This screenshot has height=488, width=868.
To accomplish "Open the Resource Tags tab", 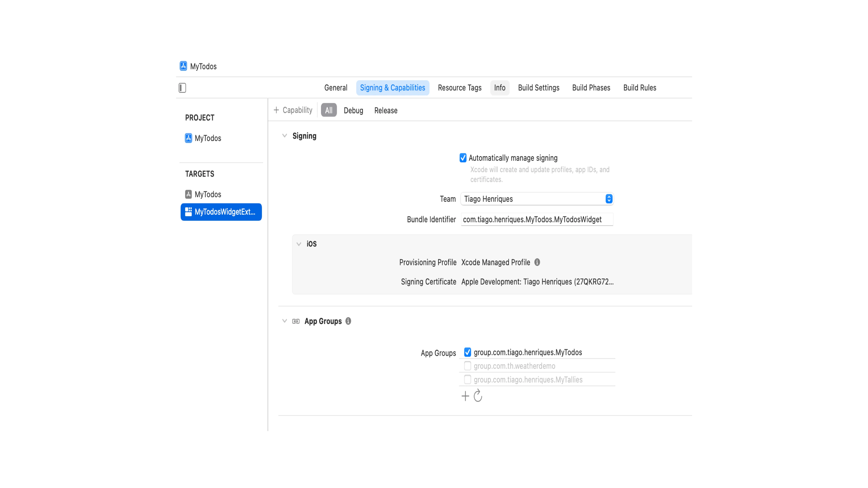I will click(460, 88).
